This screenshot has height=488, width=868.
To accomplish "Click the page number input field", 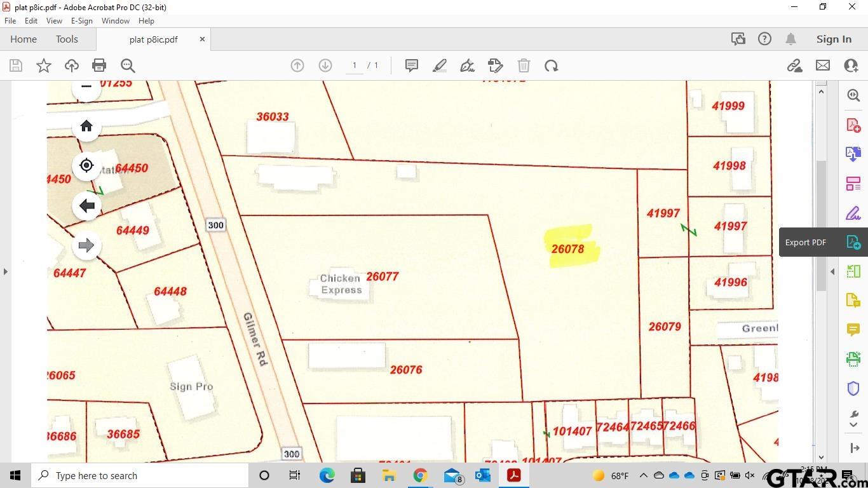I will click(x=355, y=65).
